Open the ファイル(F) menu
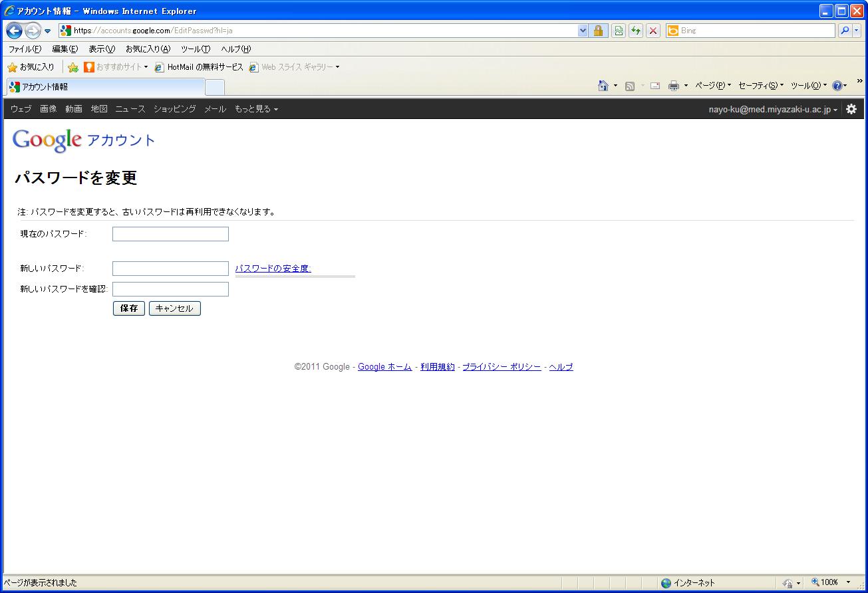Image resolution: width=868 pixels, height=593 pixels. [25, 49]
